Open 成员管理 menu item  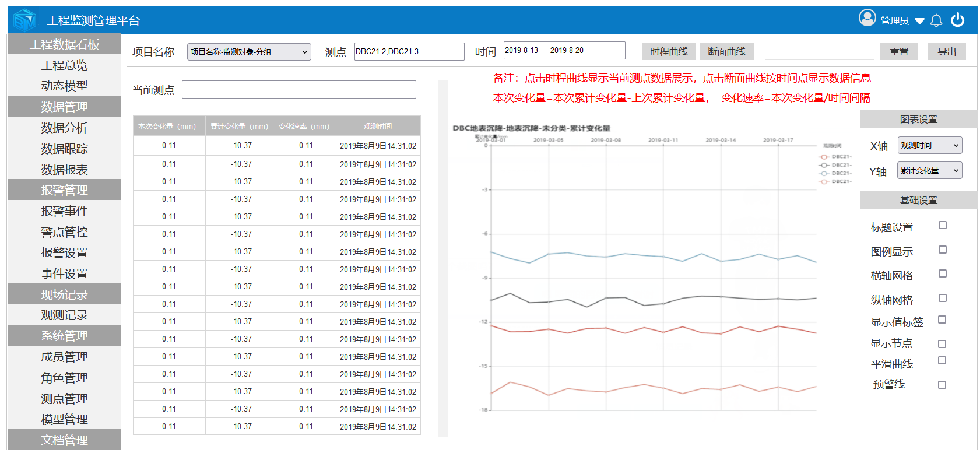[64, 357]
